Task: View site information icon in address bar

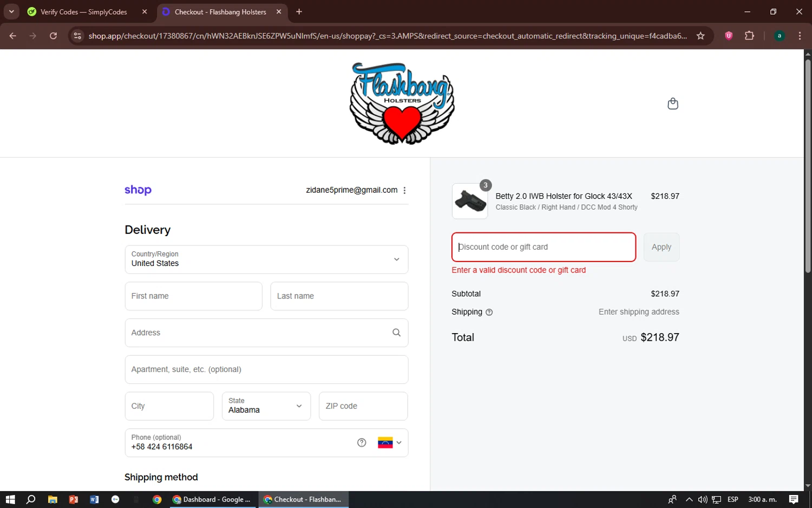Action: tap(77, 36)
